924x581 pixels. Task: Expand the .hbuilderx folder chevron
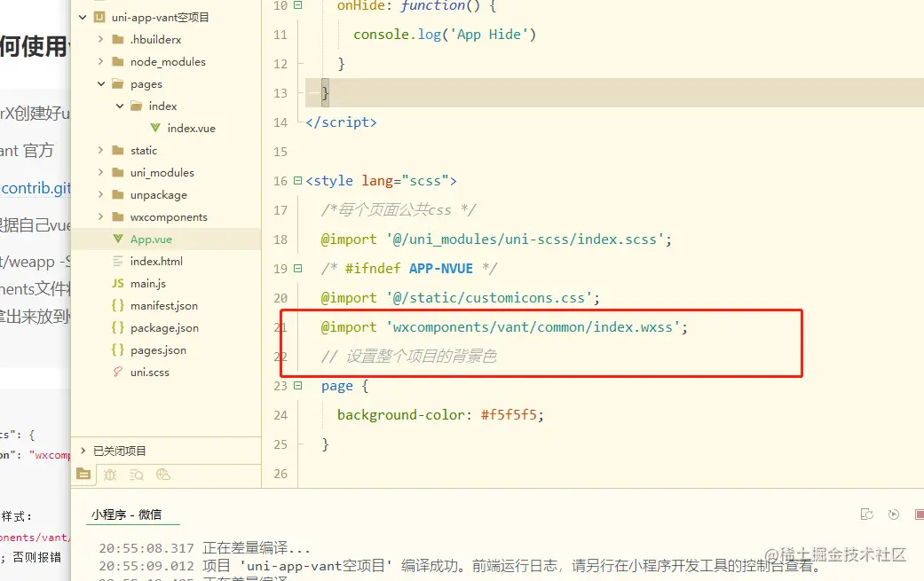click(x=101, y=39)
